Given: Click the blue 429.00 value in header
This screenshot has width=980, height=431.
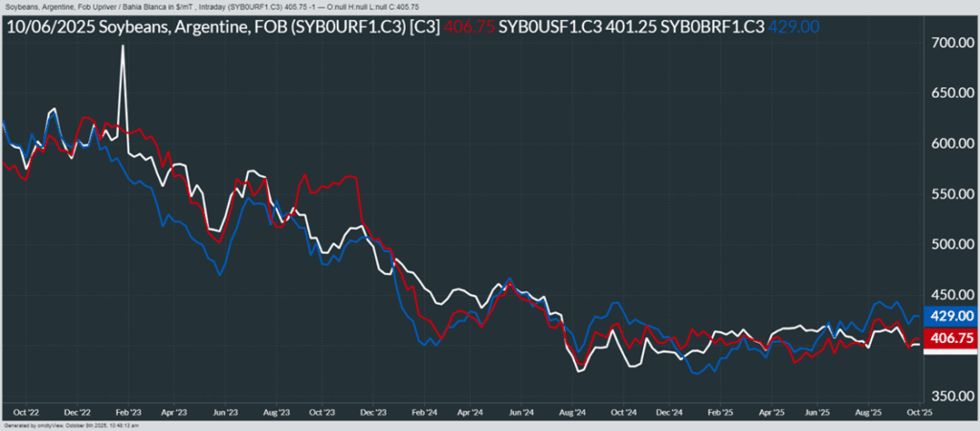Looking at the screenshot, I should (794, 28).
